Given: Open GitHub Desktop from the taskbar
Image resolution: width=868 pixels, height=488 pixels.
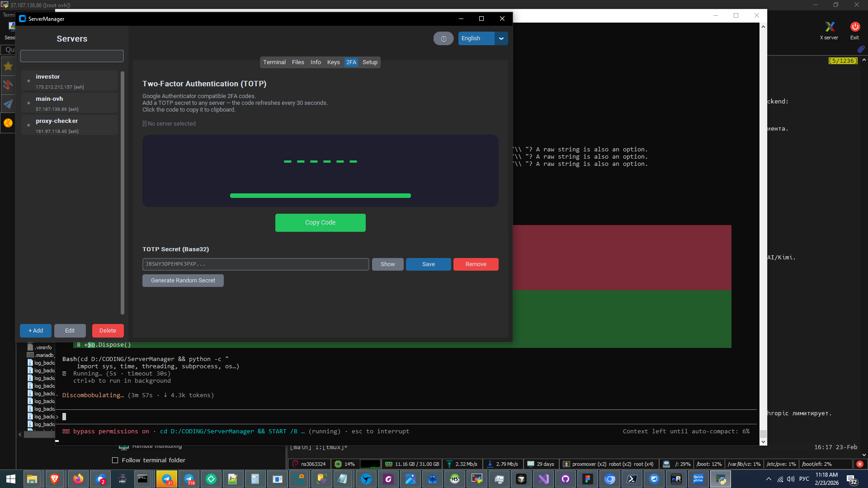Looking at the screenshot, I should [566, 479].
